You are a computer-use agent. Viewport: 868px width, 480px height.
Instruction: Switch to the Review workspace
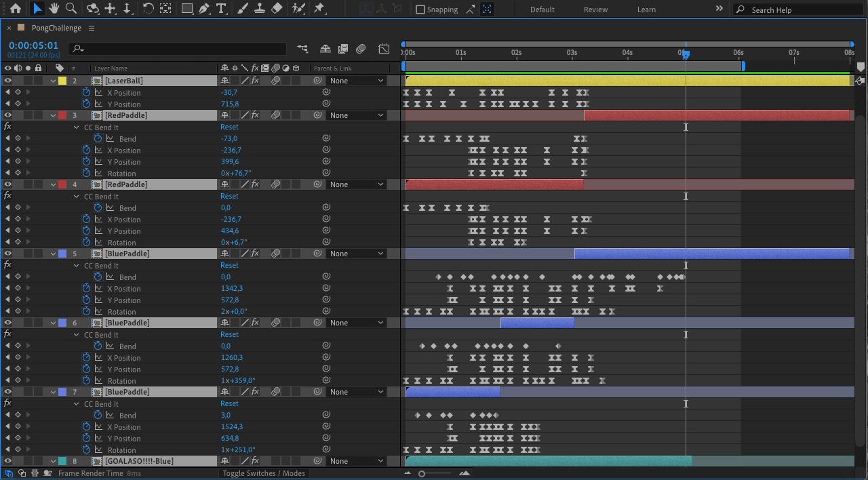595,9
